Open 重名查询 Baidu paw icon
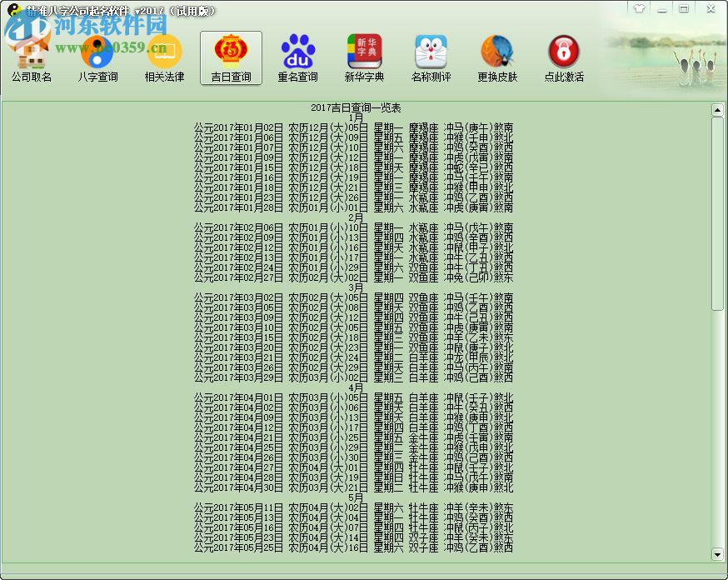The image size is (728, 580). 297,58
